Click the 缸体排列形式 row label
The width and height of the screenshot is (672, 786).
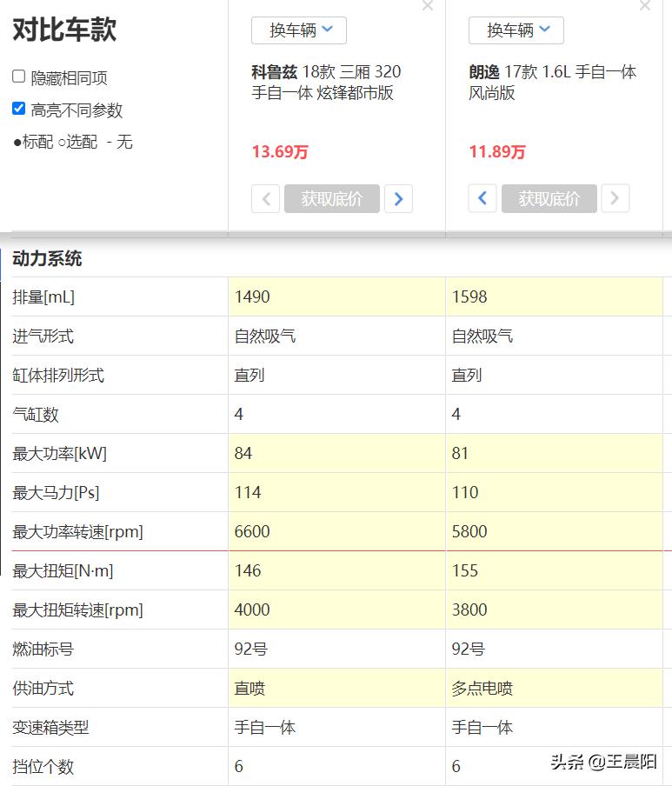click(x=58, y=375)
